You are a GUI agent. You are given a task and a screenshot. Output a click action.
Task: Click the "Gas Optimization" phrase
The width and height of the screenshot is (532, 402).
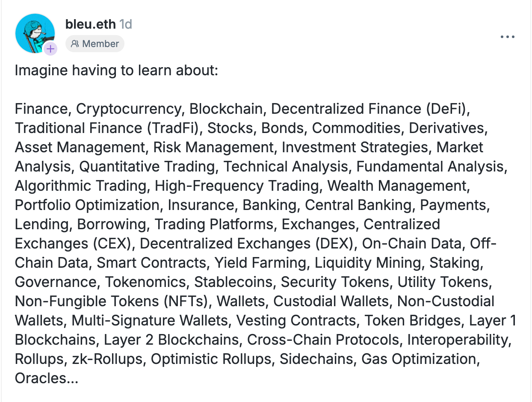coord(419,359)
